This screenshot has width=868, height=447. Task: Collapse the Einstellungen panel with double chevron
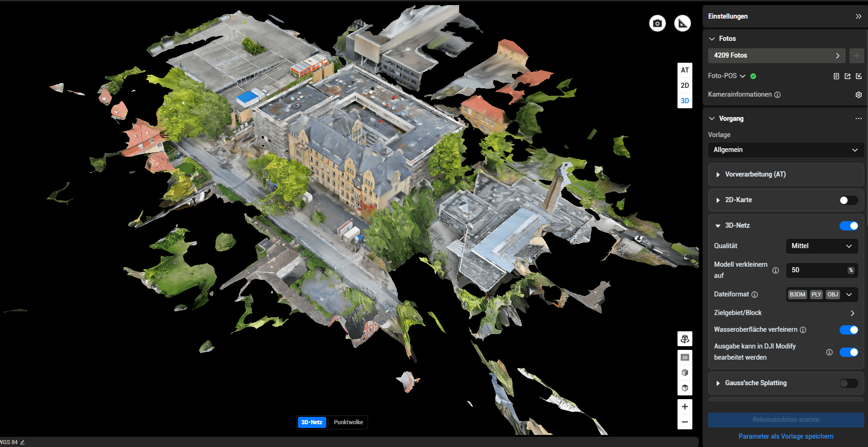pos(858,16)
